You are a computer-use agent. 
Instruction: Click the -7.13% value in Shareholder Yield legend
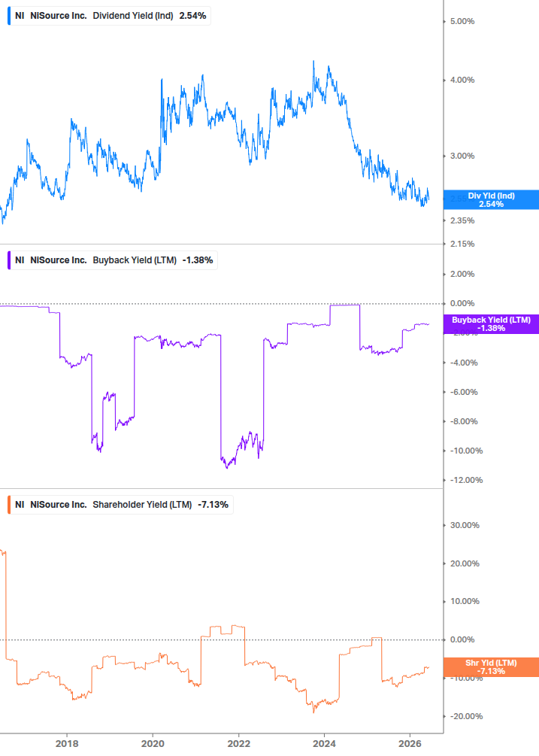[213, 504]
